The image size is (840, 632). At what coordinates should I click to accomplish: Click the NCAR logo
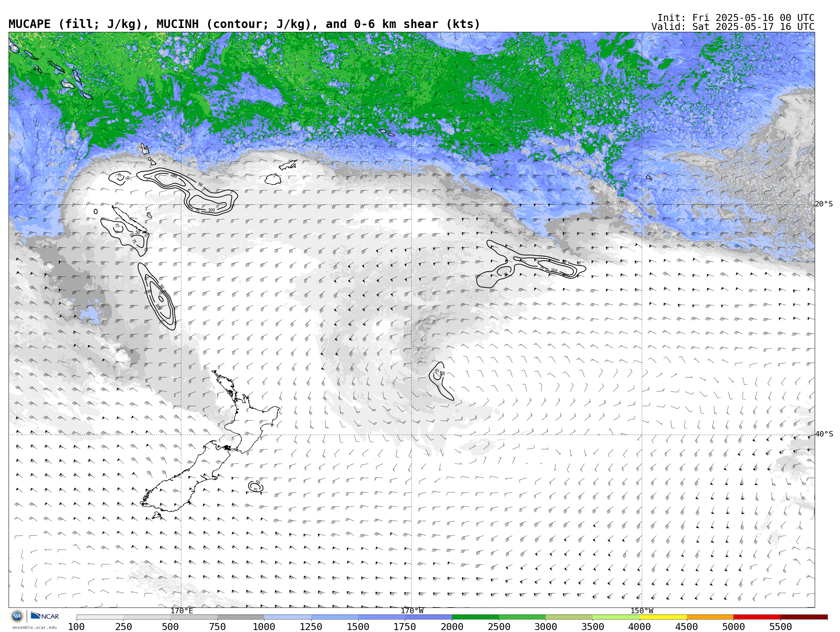click(45, 616)
